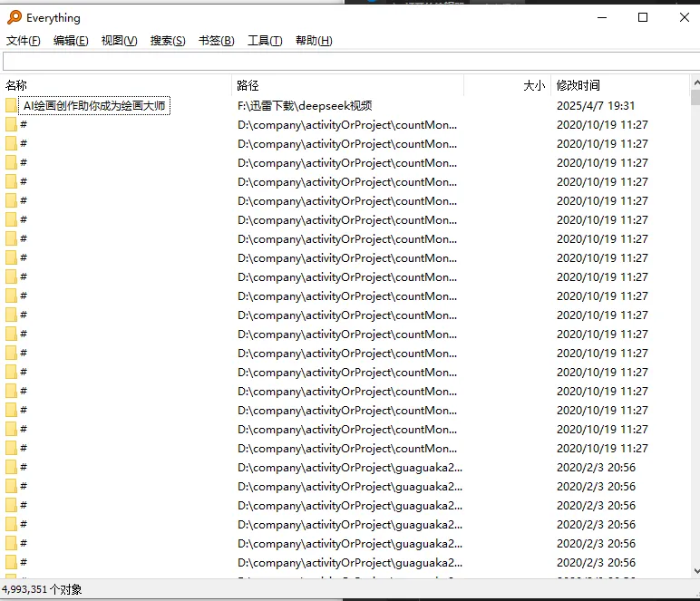Click the modified date 2025/4/7 19:31
Image resolution: width=700 pixels, height=601 pixels.
tap(596, 106)
